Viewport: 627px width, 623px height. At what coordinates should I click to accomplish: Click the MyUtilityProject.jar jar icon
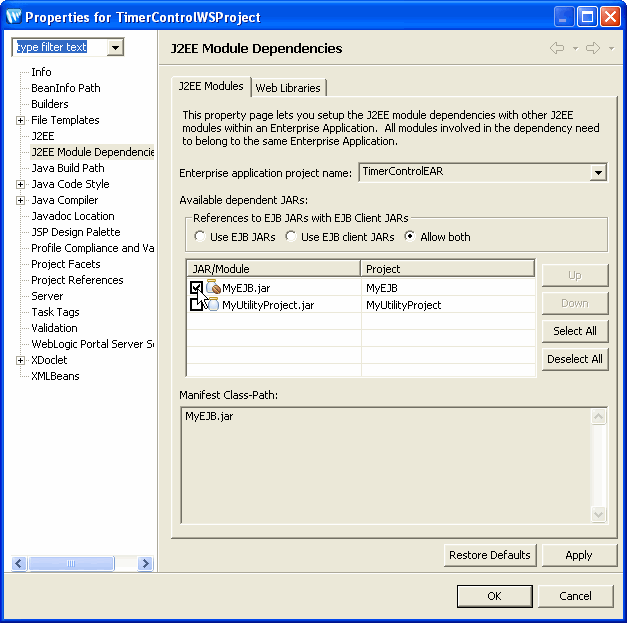point(213,304)
